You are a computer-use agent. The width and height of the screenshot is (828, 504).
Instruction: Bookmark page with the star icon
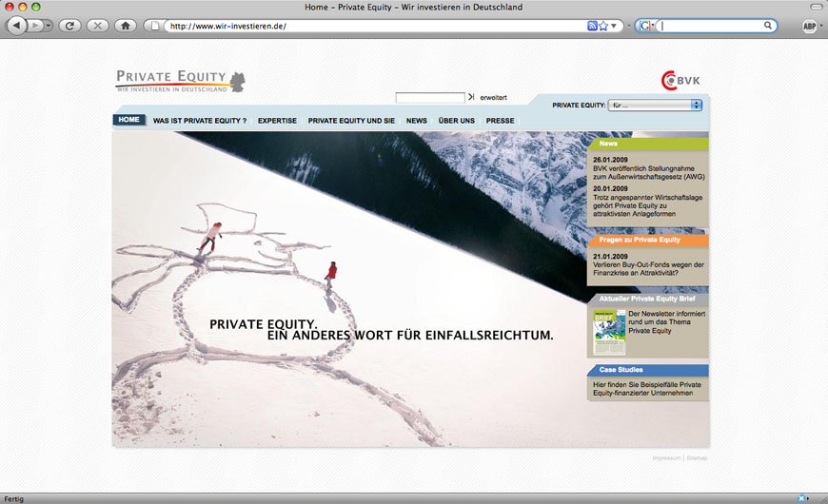point(603,26)
